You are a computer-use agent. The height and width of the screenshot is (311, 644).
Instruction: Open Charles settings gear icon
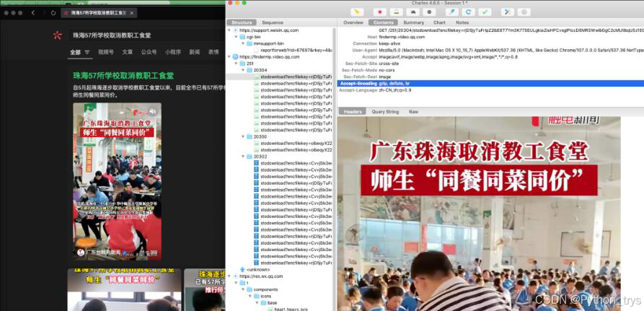pos(524,12)
